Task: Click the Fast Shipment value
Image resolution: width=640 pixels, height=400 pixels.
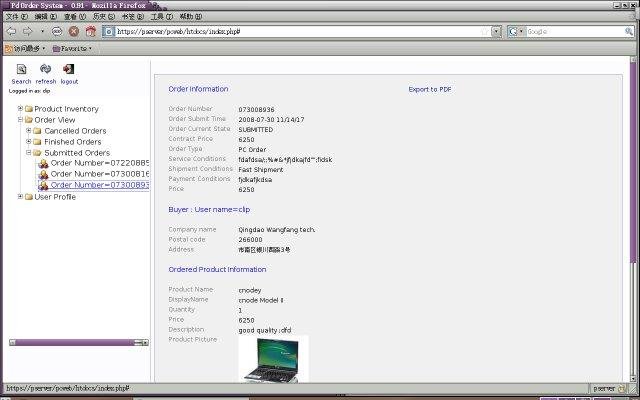Action: (x=261, y=170)
